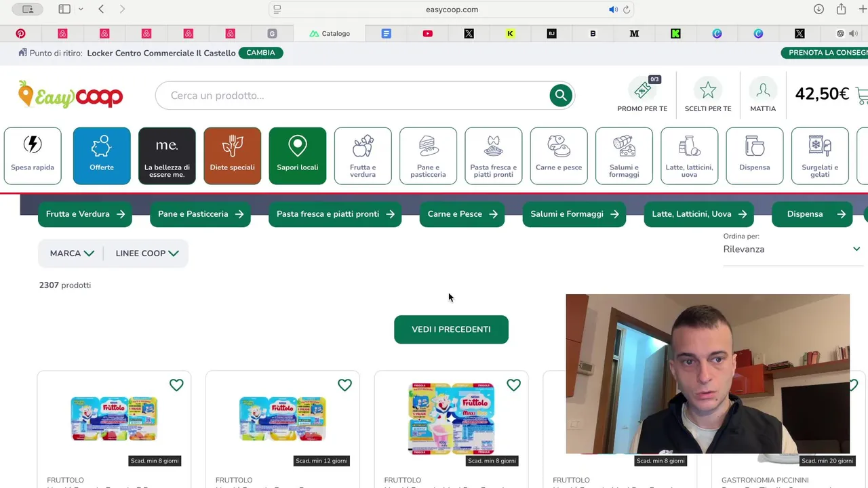This screenshot has height=488, width=868.
Task: Switch to the Catalogo tab
Action: (x=330, y=33)
